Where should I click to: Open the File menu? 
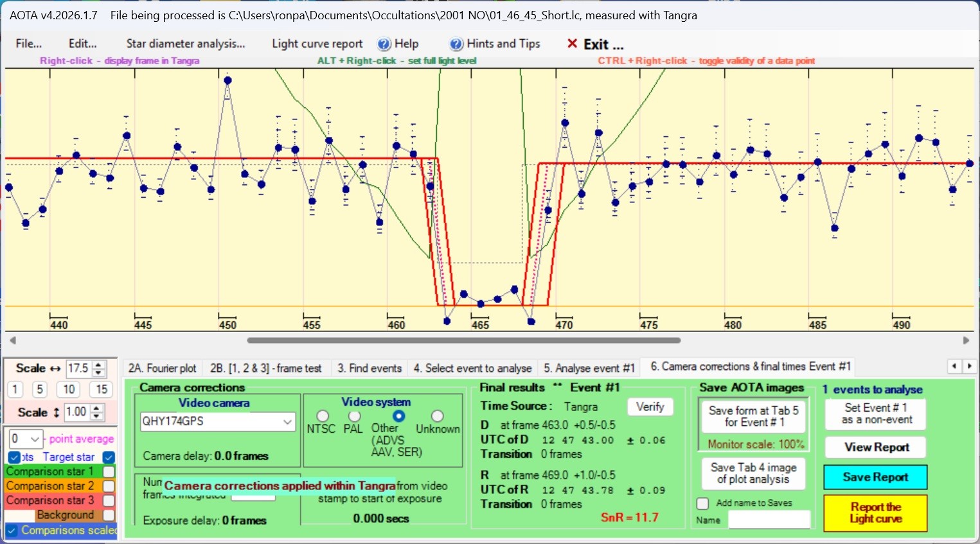[x=28, y=44]
